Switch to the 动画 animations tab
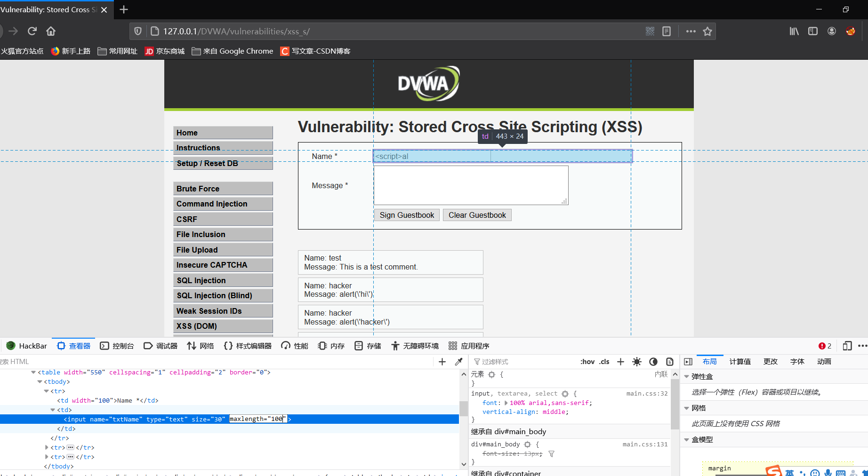868x476 pixels. 824,362
